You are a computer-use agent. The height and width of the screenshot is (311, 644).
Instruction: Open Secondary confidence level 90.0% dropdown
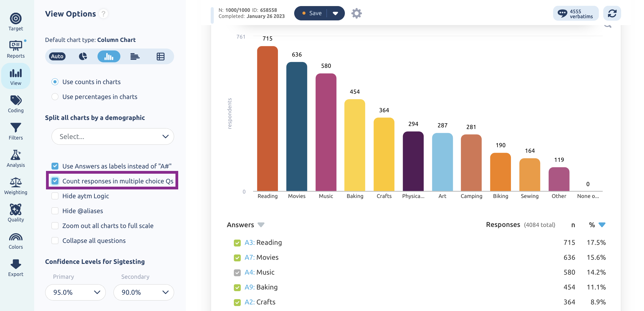pyautogui.click(x=144, y=292)
